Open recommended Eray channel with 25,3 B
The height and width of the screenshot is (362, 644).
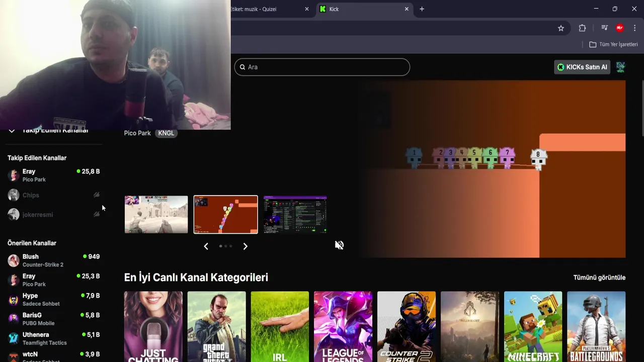[x=54, y=280]
